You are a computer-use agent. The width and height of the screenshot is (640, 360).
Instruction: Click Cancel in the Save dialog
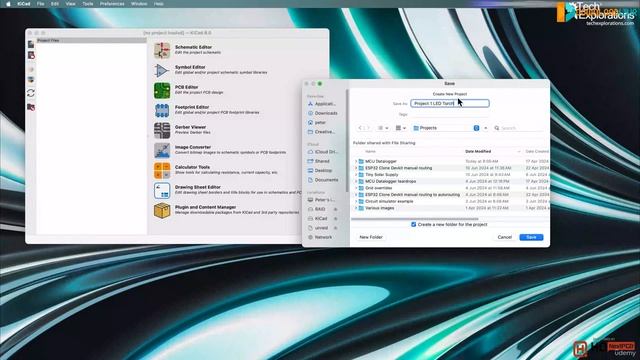[x=504, y=237]
